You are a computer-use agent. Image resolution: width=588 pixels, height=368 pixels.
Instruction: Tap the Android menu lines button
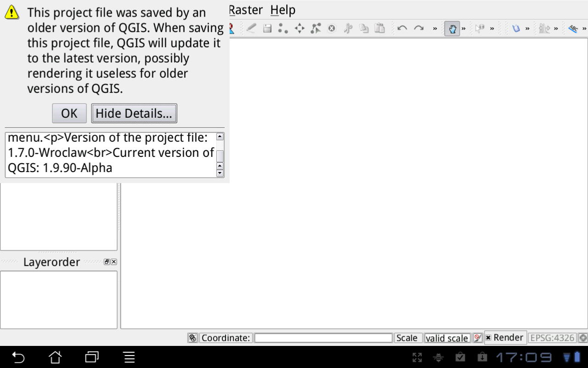129,357
